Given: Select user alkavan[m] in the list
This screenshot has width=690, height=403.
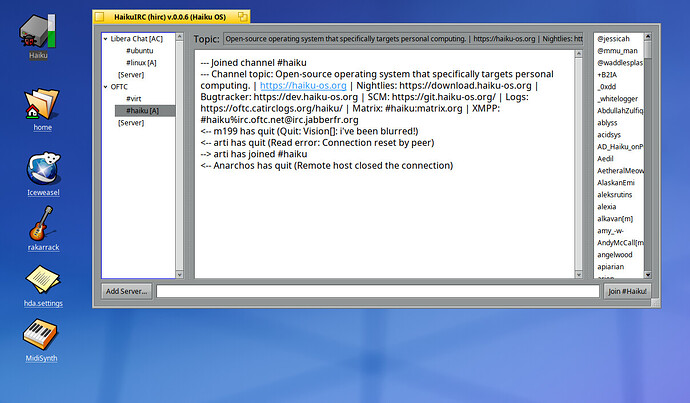Looking at the screenshot, I should [615, 219].
